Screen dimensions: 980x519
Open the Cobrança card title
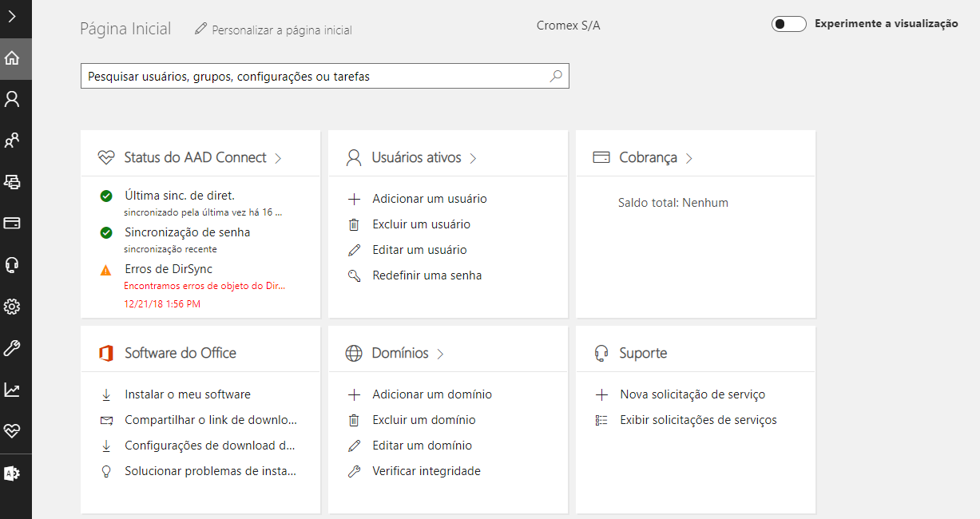point(648,157)
